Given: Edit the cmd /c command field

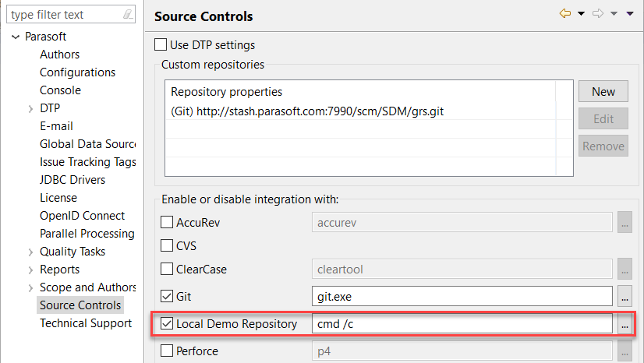Looking at the screenshot, I should coord(462,323).
